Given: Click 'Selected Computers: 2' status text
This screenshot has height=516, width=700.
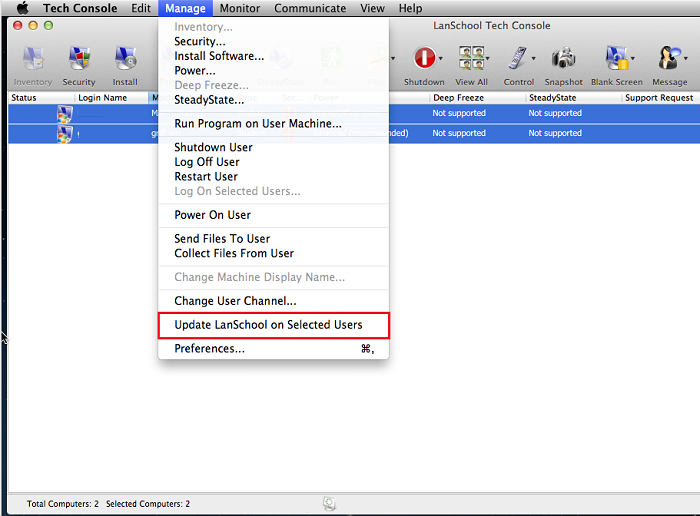Looking at the screenshot, I should 148,504.
